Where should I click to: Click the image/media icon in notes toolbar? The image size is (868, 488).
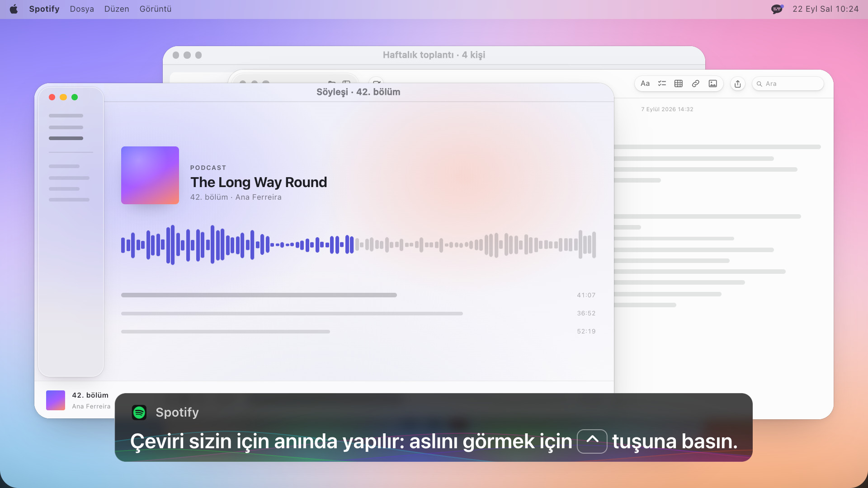713,84
